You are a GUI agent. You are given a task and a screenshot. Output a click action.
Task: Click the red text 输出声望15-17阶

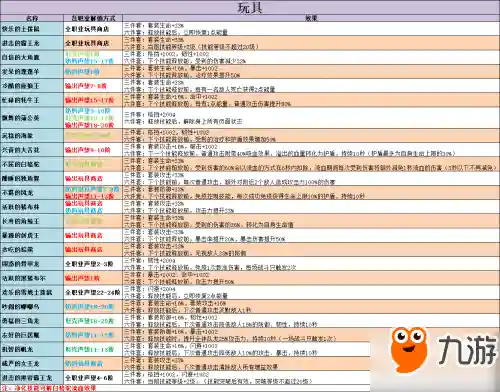[x=89, y=100]
